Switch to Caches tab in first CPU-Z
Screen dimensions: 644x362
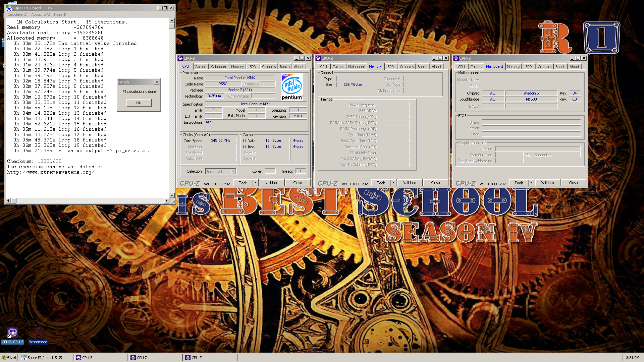(201, 67)
